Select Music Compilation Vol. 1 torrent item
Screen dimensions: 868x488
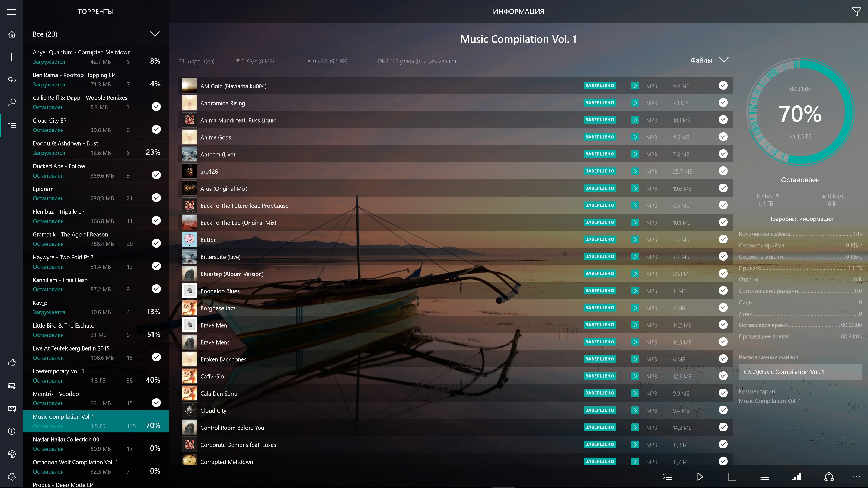pyautogui.click(x=95, y=421)
